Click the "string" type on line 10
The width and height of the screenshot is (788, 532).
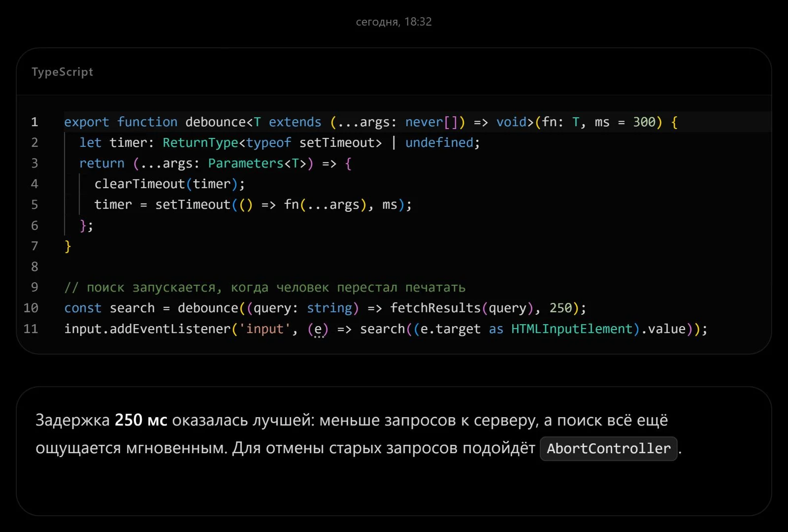click(x=329, y=308)
